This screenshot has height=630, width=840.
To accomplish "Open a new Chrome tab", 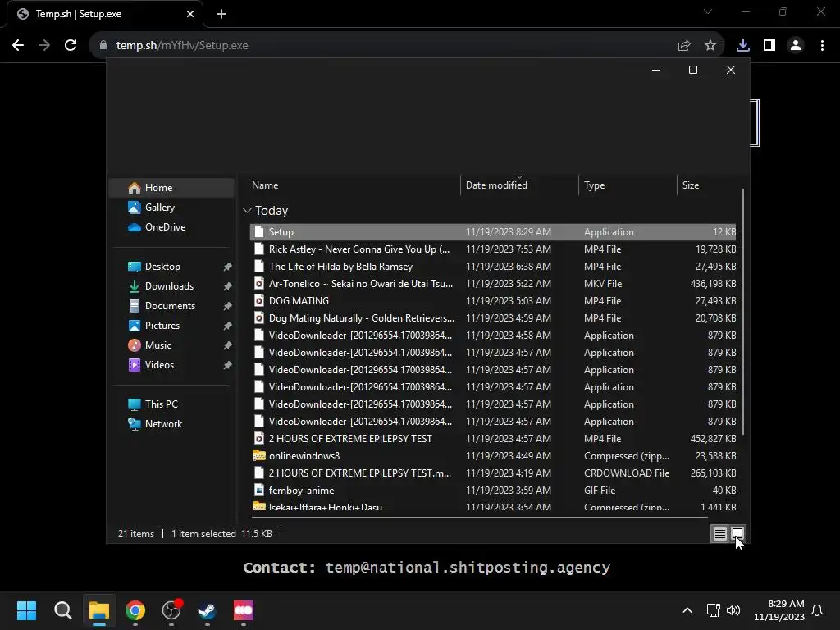I will [x=221, y=14].
